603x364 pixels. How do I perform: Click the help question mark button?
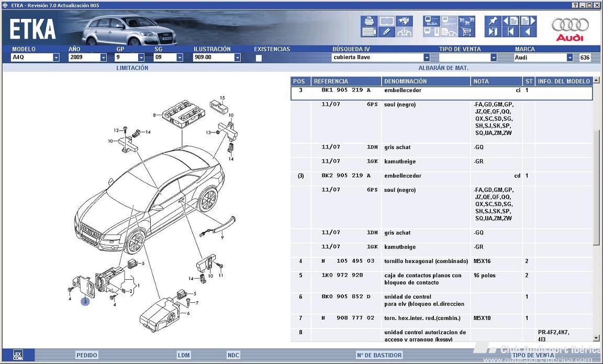coord(575,5)
